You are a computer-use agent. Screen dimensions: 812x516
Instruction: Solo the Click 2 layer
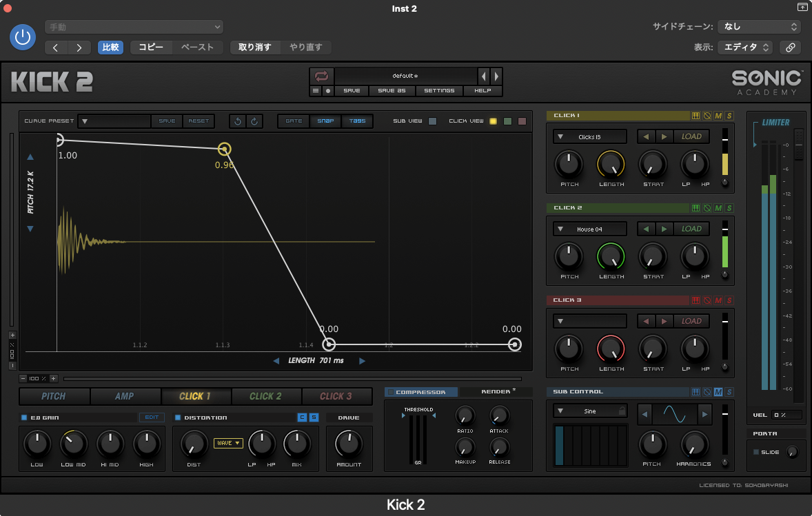point(729,208)
